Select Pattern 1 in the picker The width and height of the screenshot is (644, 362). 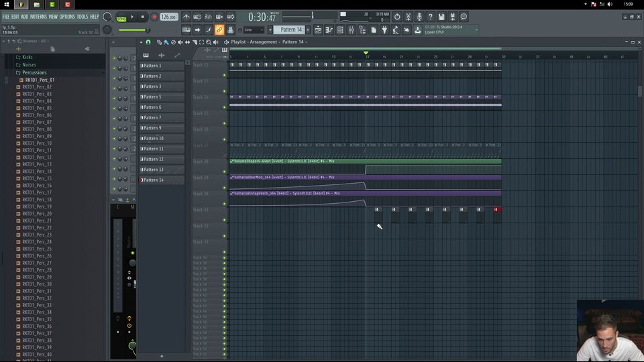tap(162, 66)
